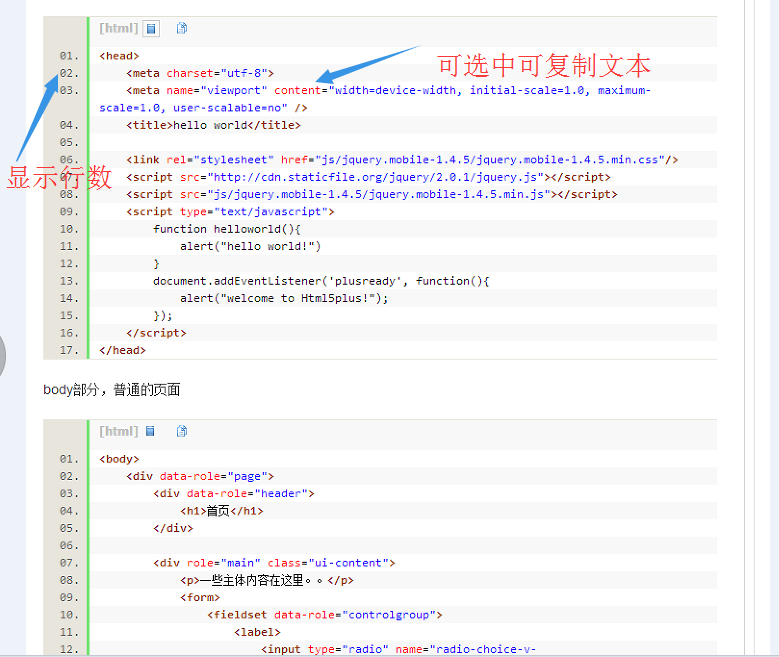This screenshot has height=657, width=779.
Task: Click copy-code icon in head code block
Action: click(182, 28)
